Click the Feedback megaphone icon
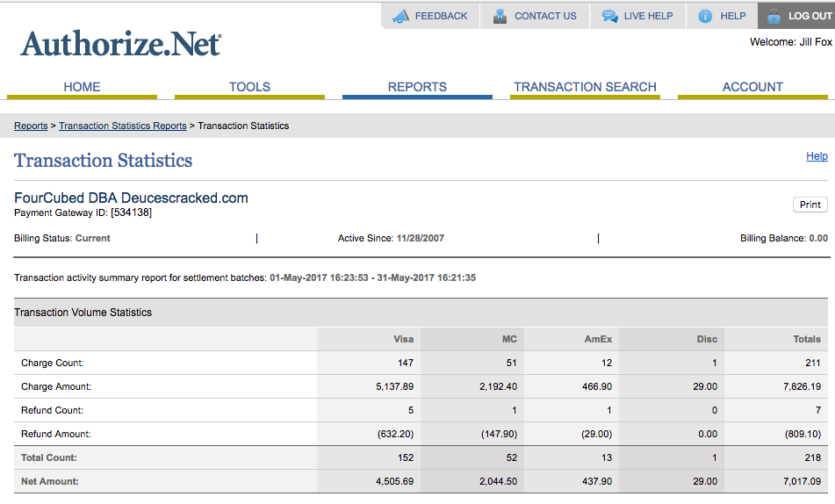Screen dimensions: 835x504 (400, 16)
